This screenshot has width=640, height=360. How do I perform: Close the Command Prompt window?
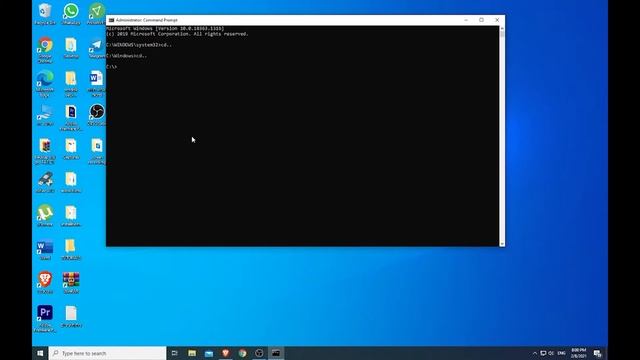tap(497, 20)
